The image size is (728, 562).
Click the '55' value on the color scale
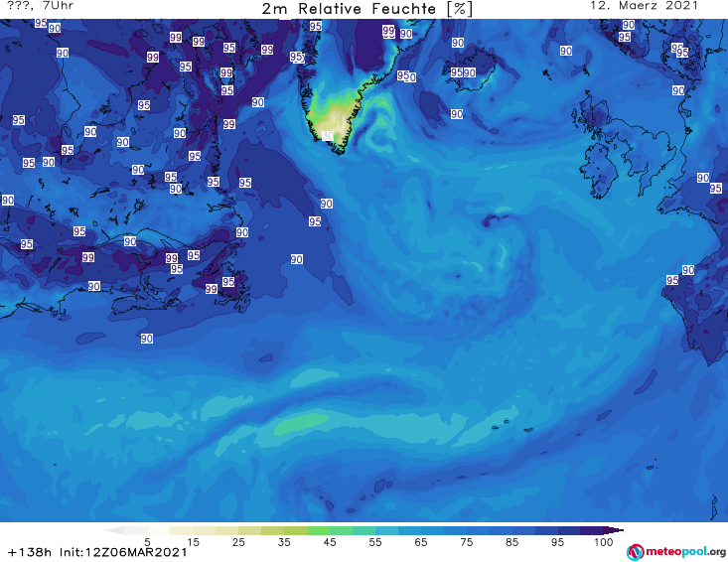[x=375, y=542]
